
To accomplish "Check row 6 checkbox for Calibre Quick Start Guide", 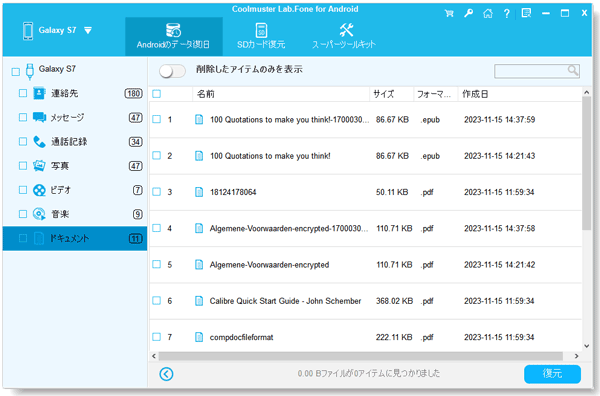I will [x=157, y=300].
